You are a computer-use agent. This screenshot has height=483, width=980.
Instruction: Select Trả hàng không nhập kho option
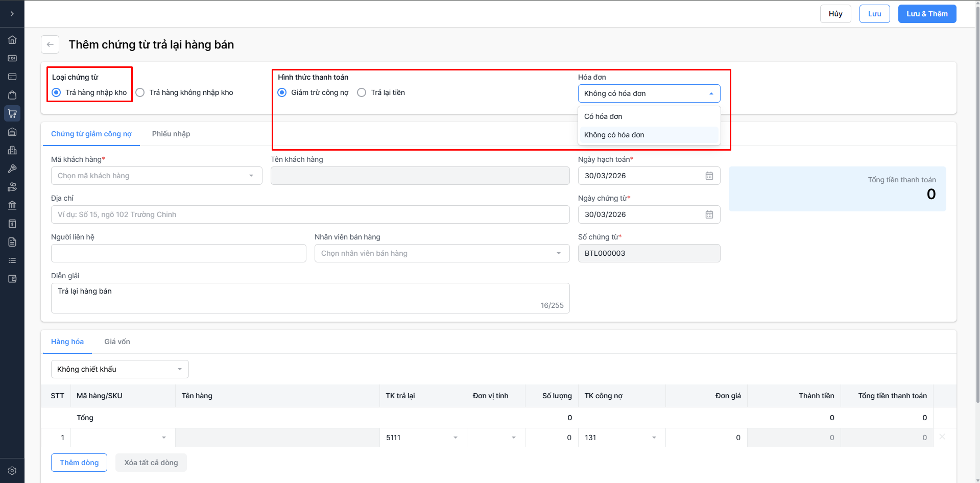(x=140, y=92)
